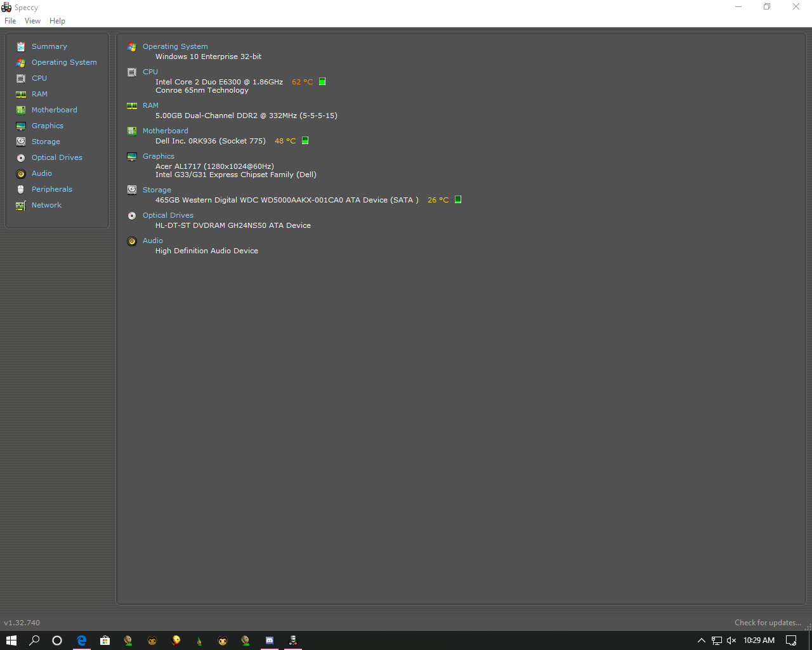
Task: Click 'High Definition Audio Device' text
Action: pos(207,251)
